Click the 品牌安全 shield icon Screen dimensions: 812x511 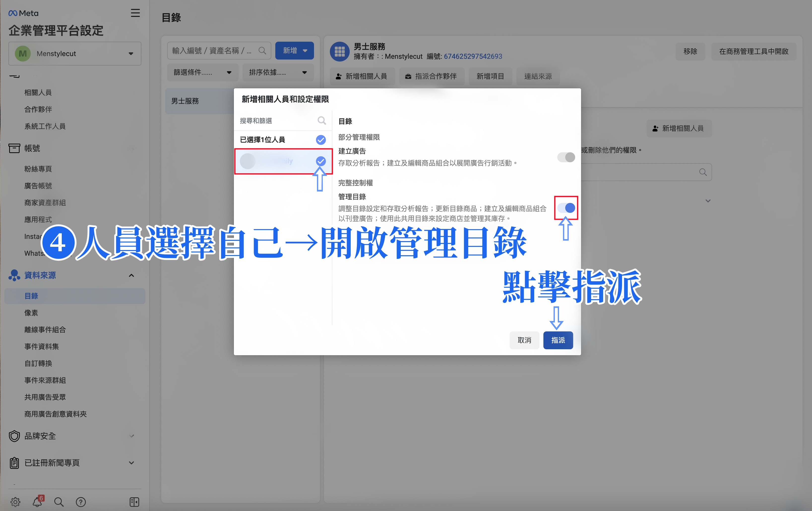tap(14, 436)
